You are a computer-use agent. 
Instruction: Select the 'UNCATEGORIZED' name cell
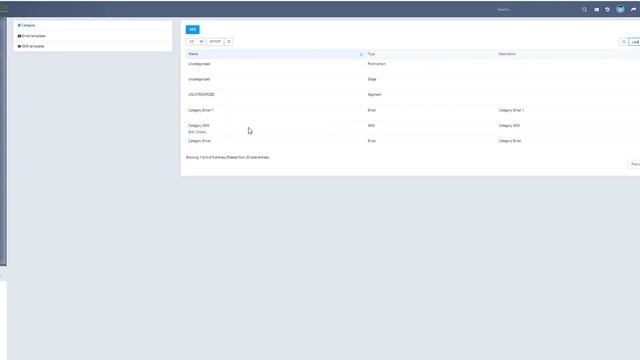[201, 95]
